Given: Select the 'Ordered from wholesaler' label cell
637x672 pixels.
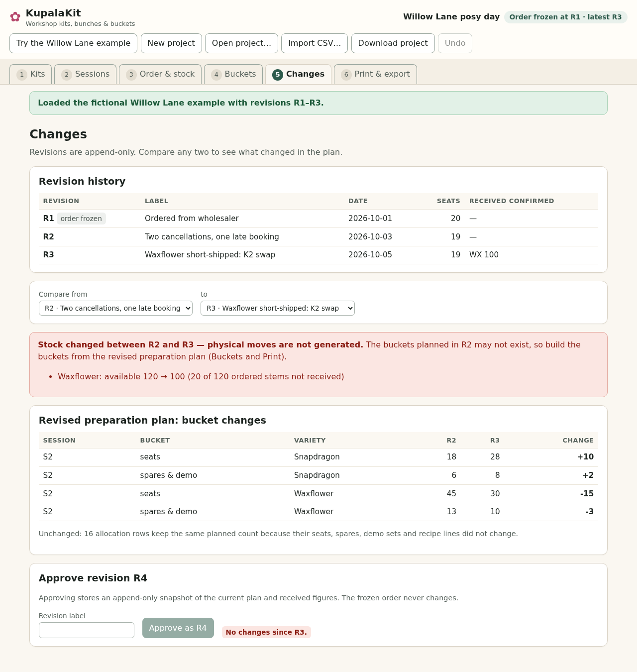Looking at the screenshot, I should [x=192, y=219].
